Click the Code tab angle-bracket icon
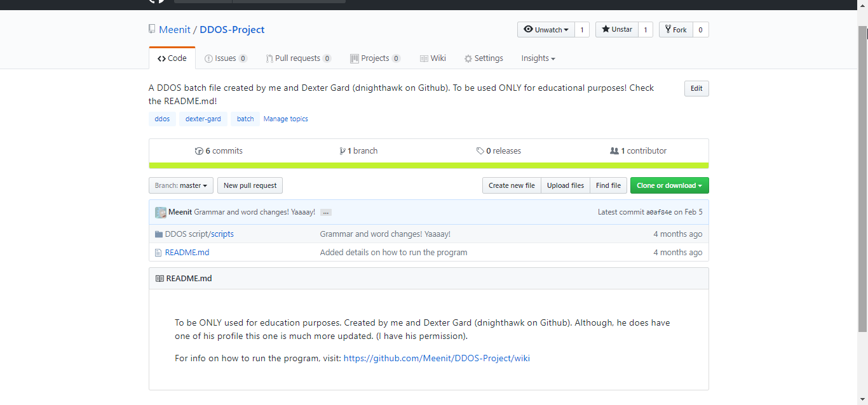Viewport: 868px width, 405px height. [x=162, y=58]
